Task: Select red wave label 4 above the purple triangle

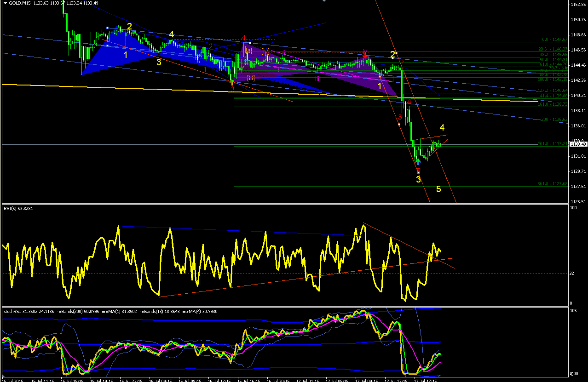Action: 243,37
